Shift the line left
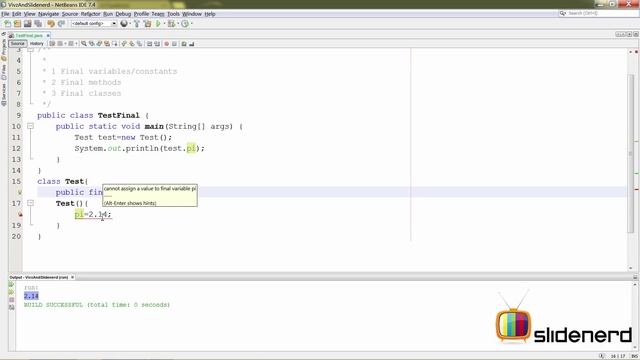The width and height of the screenshot is (640, 360). [149, 44]
